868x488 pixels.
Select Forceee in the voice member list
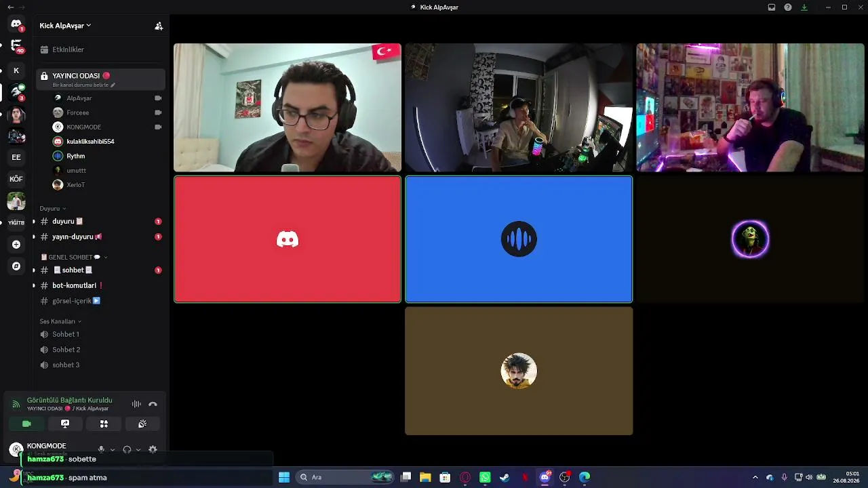107,113
